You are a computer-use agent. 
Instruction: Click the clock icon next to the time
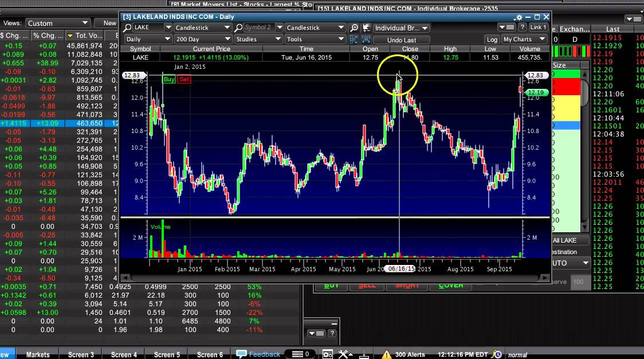pos(497,354)
